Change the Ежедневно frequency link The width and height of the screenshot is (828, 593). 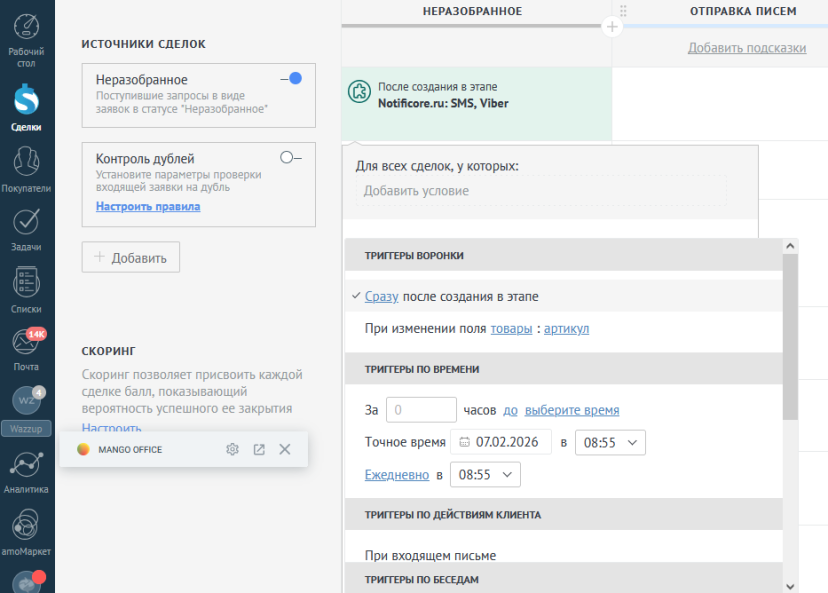[397, 475]
